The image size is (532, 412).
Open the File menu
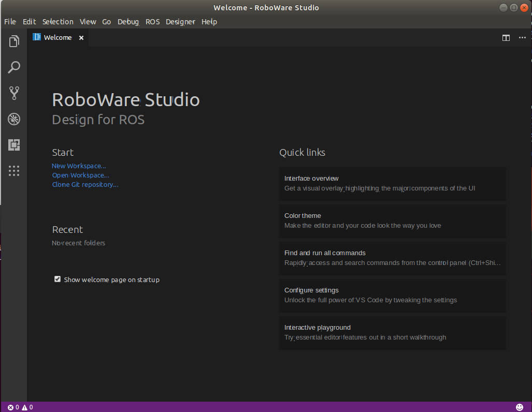pyautogui.click(x=10, y=22)
